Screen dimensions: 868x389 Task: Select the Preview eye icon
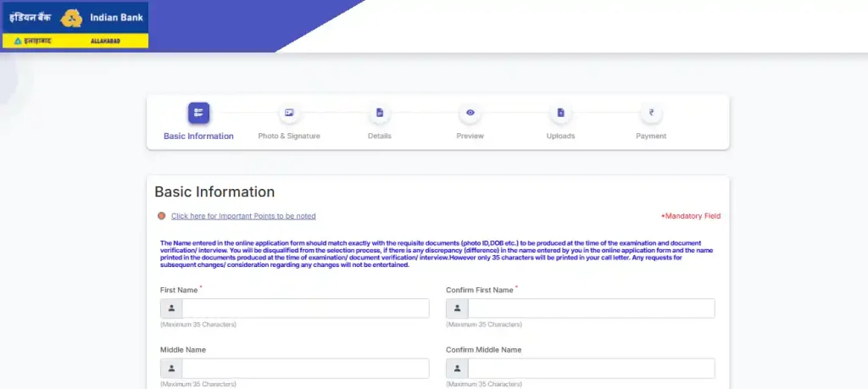(470, 113)
